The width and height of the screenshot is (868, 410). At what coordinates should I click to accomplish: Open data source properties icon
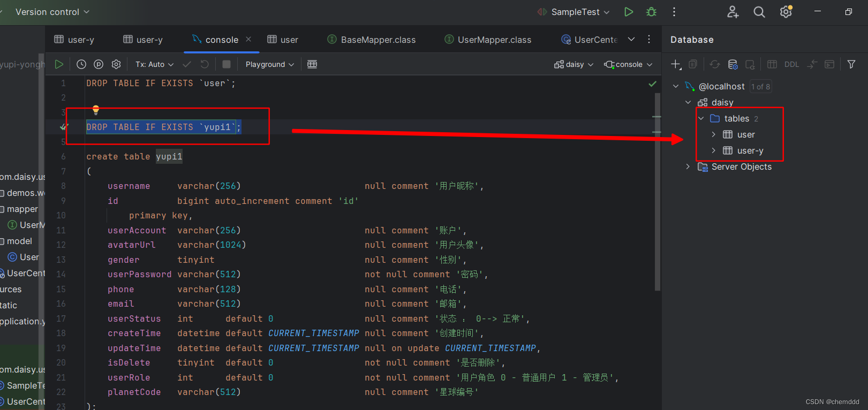click(x=733, y=64)
